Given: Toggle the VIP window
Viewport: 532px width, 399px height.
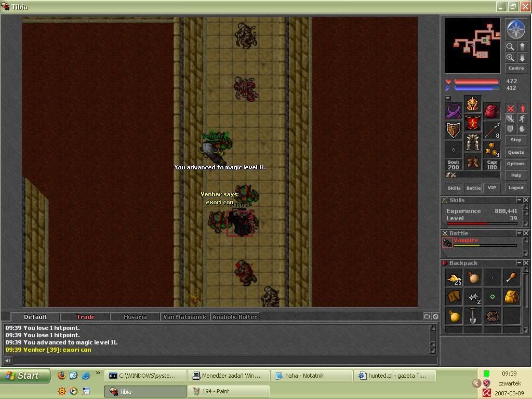Looking at the screenshot, I should point(491,188).
